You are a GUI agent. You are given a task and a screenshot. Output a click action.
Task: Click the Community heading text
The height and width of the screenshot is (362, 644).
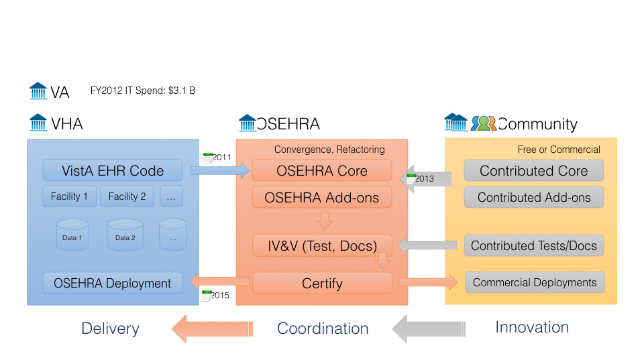point(538,124)
